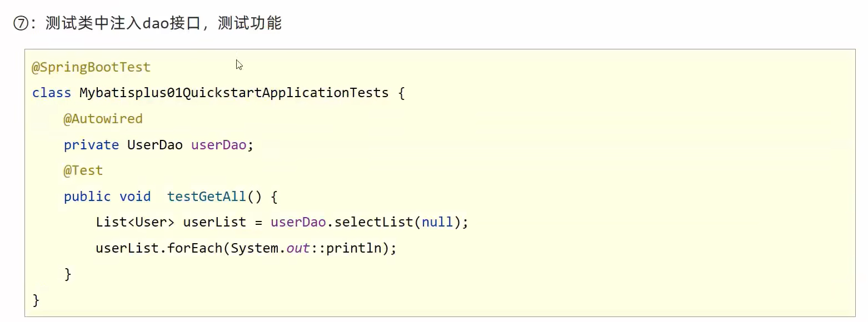Click the null argument
Viewport: 868px width, 322px height.
[x=437, y=222]
